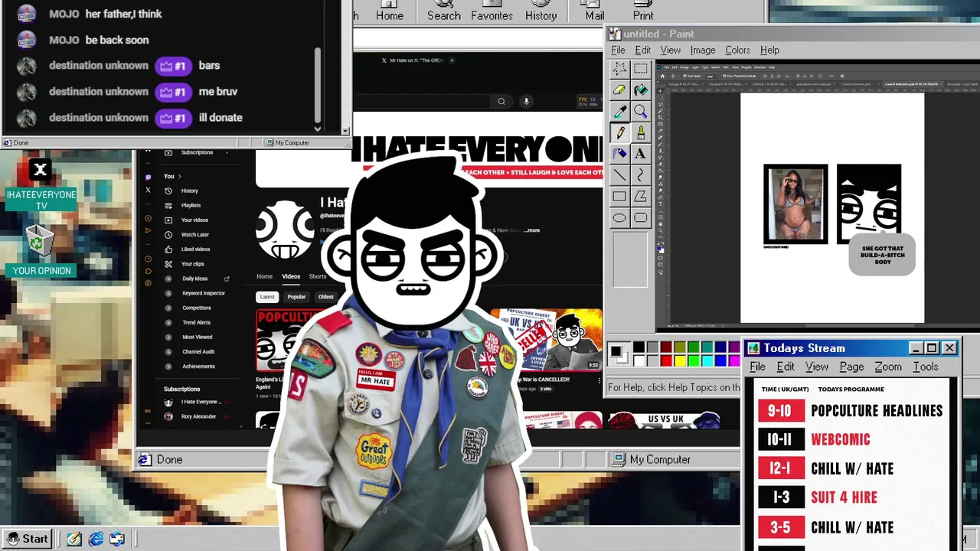Pick the red color swatch in Paint palette

(666, 360)
